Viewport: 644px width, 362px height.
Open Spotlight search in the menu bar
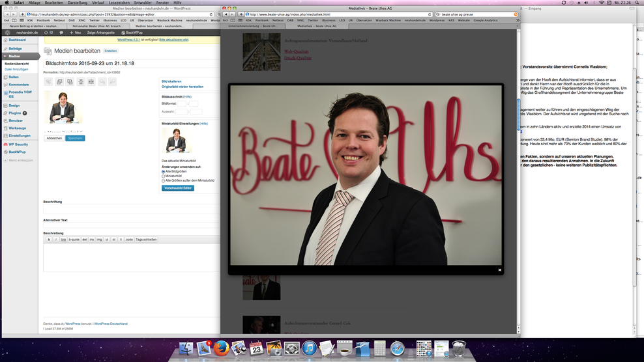(x=637, y=3)
